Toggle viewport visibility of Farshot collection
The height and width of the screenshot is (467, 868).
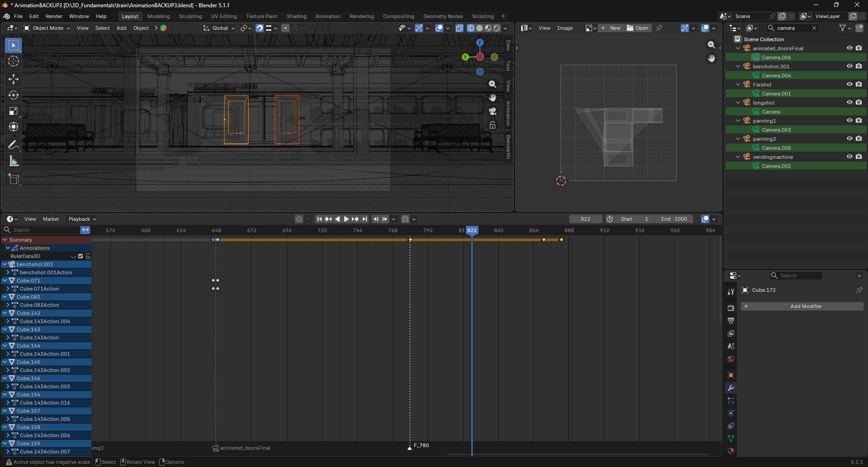(849, 84)
